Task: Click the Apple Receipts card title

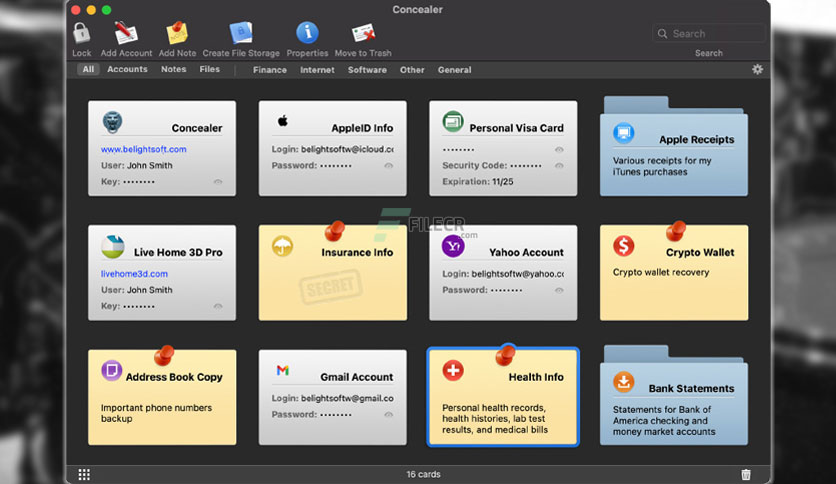Action: [x=696, y=140]
